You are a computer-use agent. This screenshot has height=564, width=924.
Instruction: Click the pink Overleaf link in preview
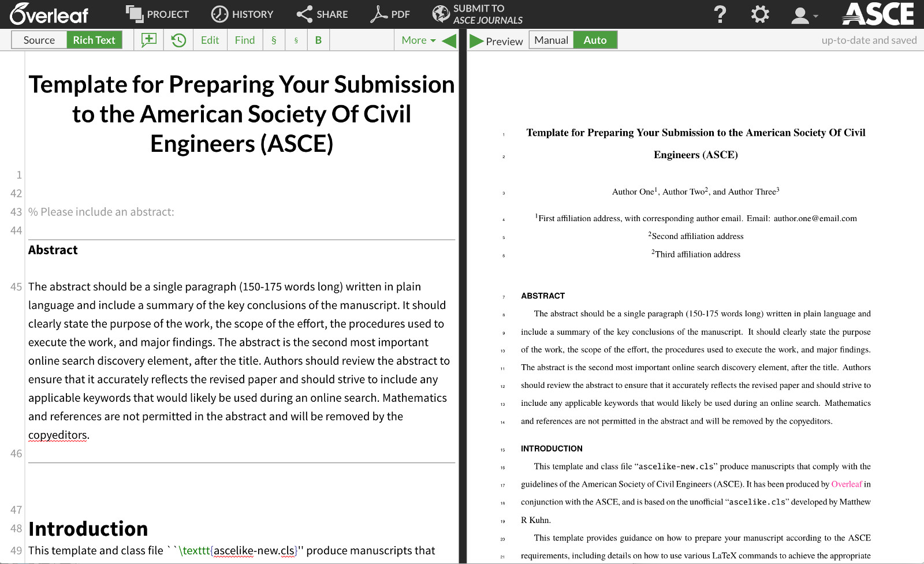click(x=846, y=484)
